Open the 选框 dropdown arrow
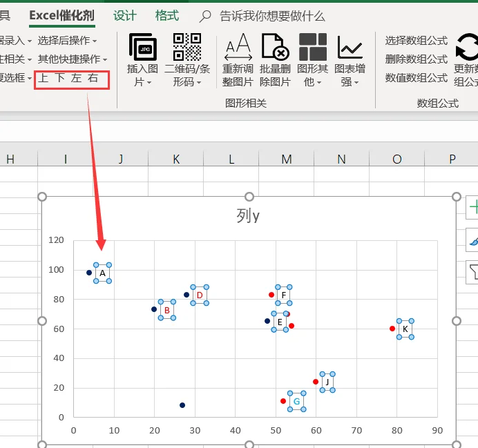The width and height of the screenshot is (478, 448). click(x=30, y=79)
